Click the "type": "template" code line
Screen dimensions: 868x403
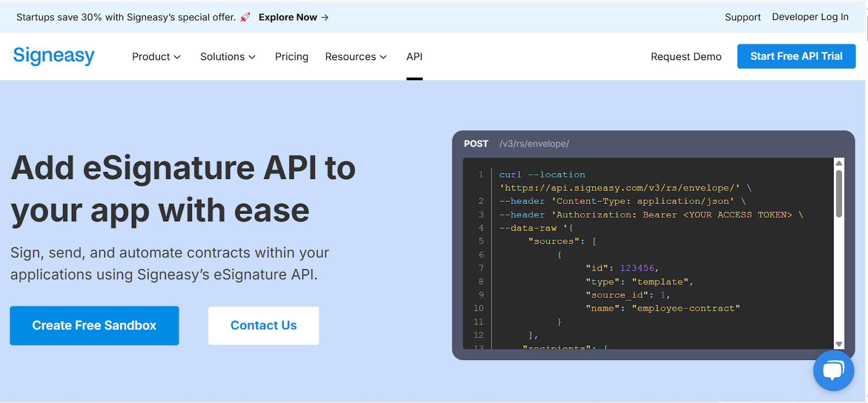click(640, 282)
